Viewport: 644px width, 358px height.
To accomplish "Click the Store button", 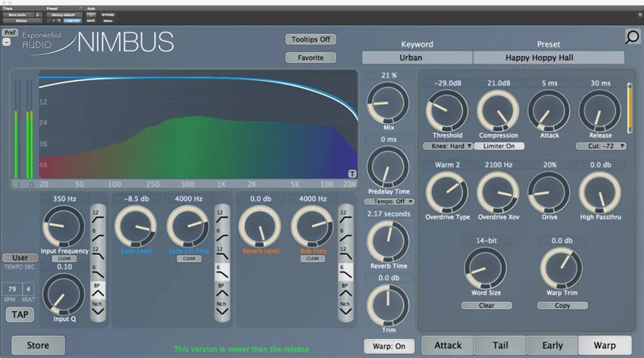I will [38, 345].
